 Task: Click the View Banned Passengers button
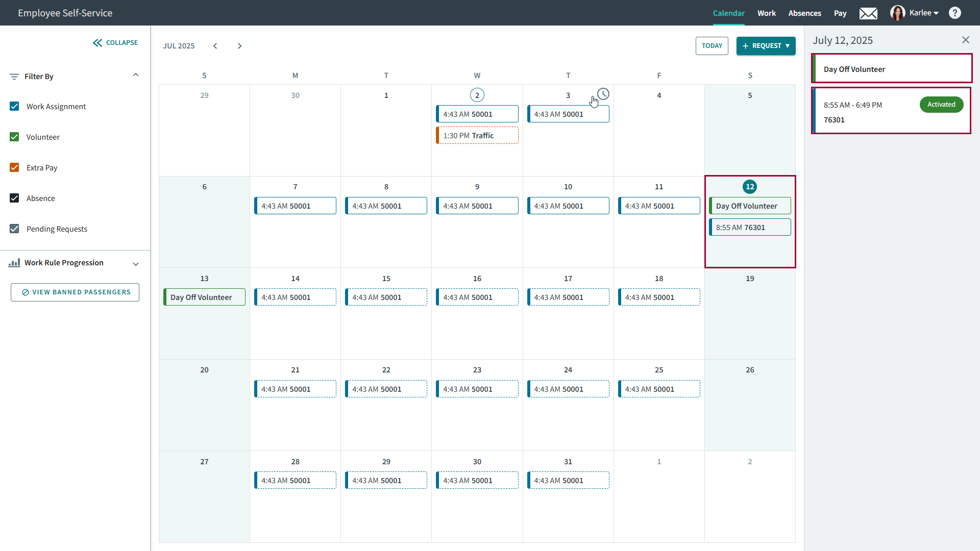click(75, 292)
